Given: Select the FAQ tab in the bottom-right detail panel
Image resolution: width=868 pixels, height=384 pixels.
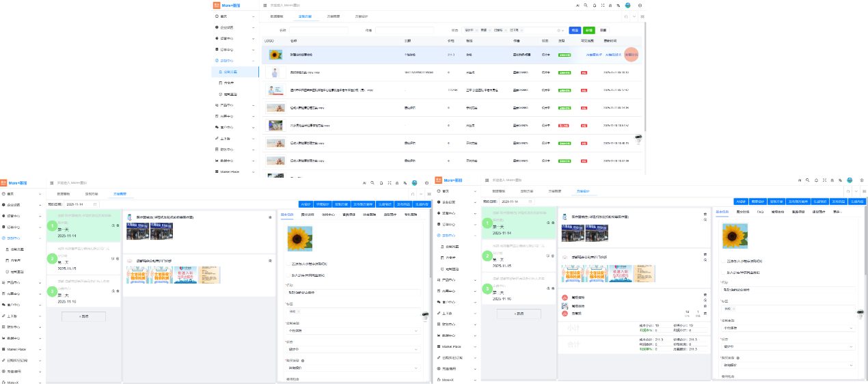Looking at the screenshot, I should [x=741, y=212].
